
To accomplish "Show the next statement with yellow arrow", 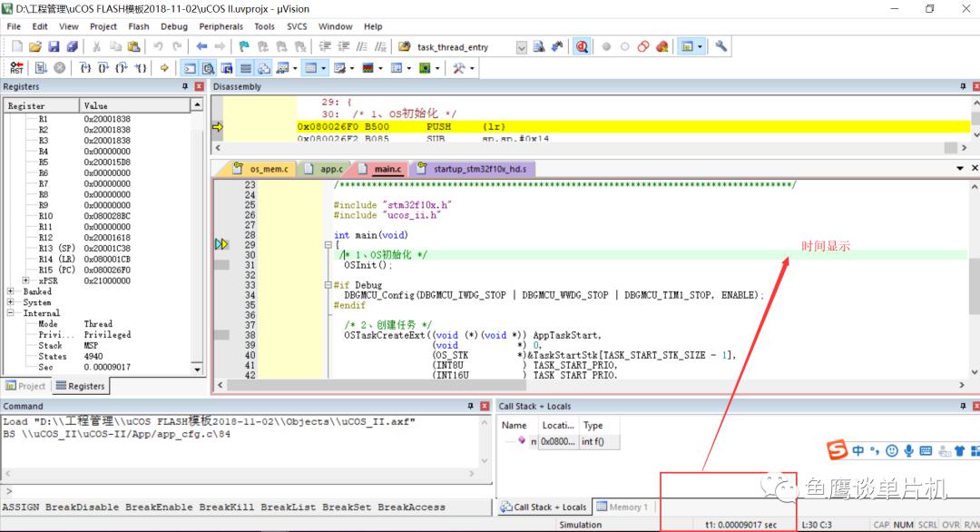I will [x=163, y=68].
